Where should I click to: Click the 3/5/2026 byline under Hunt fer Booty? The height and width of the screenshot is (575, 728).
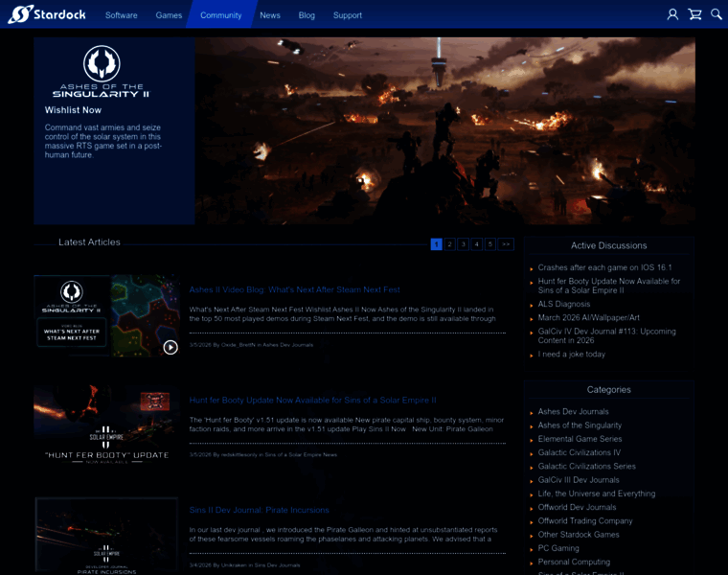click(262, 454)
